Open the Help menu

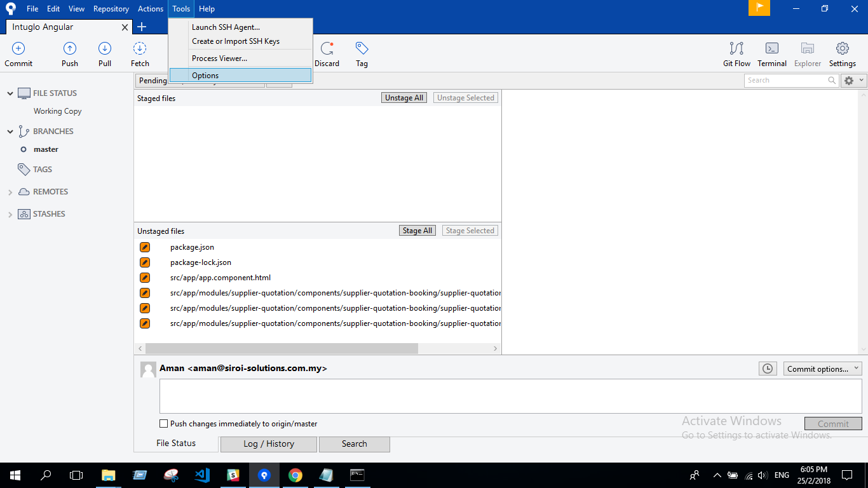point(207,9)
